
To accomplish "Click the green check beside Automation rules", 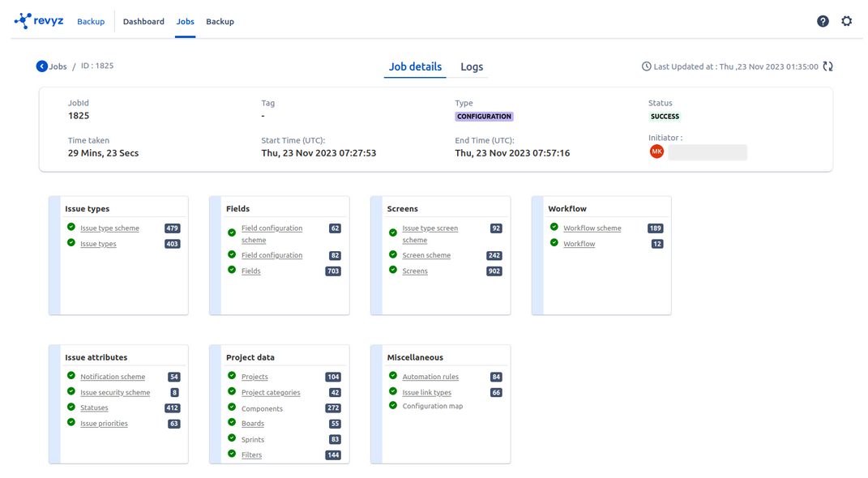I will click(393, 376).
